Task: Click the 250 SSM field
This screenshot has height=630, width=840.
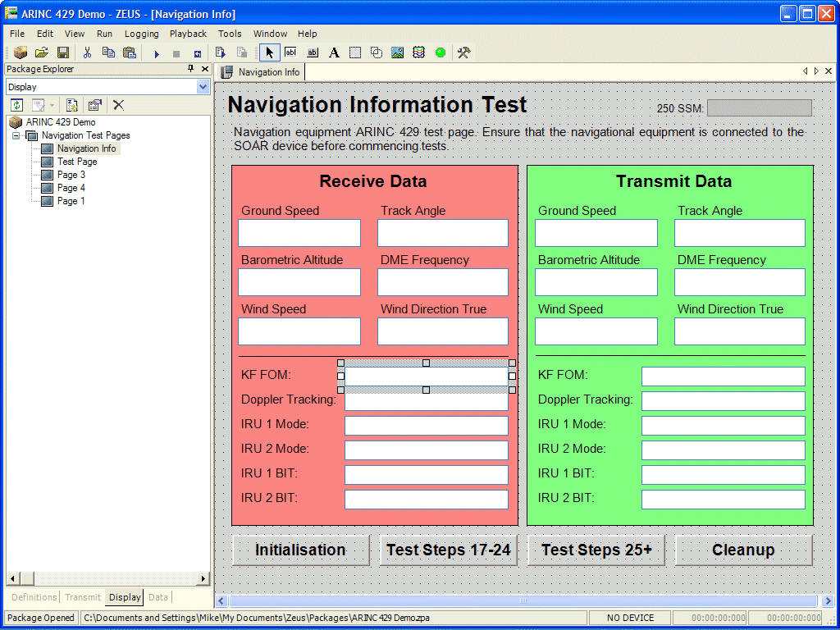Action: coord(760,107)
